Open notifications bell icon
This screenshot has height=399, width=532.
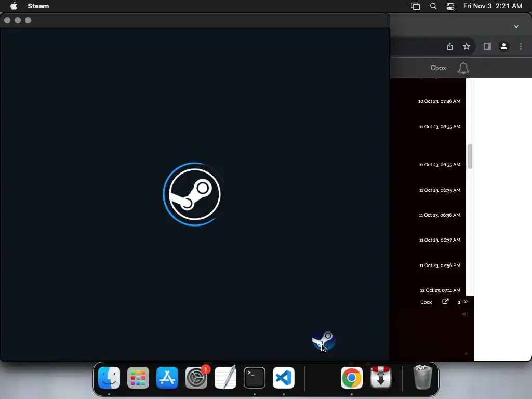click(x=463, y=68)
